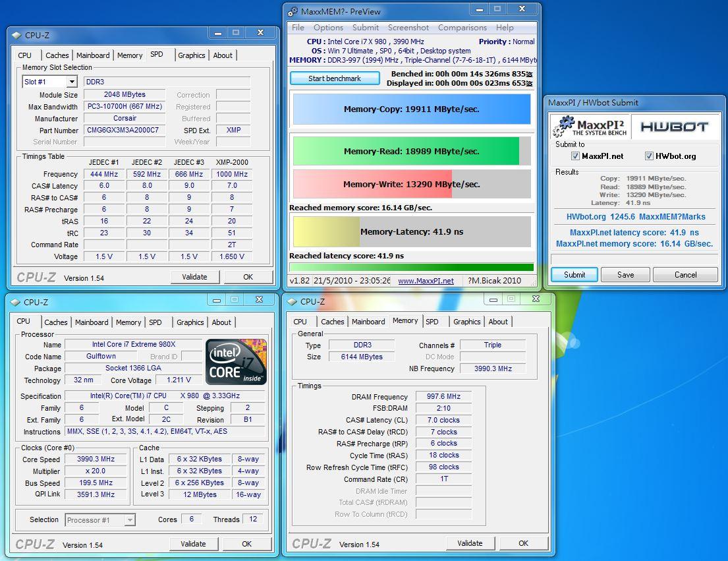Select Memory tab in bottom-left CPU-Z window
This screenshot has width=728, height=561.
click(128, 322)
